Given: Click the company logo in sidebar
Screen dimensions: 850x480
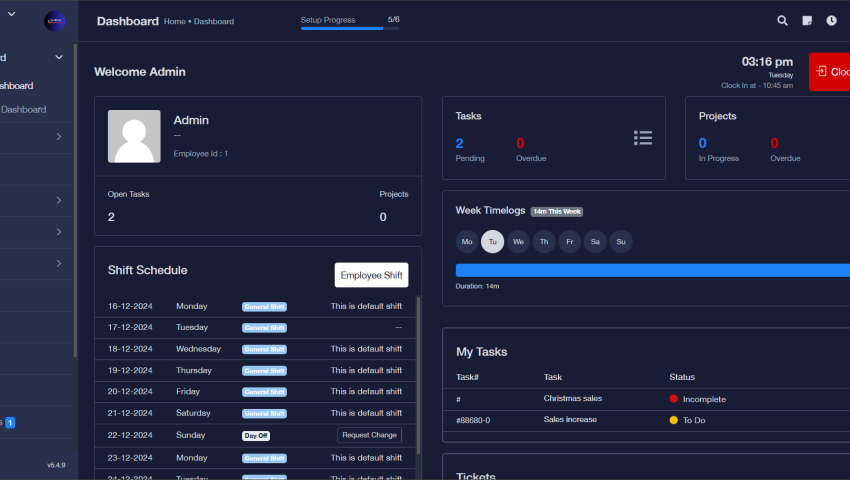Looking at the screenshot, I should [55, 21].
